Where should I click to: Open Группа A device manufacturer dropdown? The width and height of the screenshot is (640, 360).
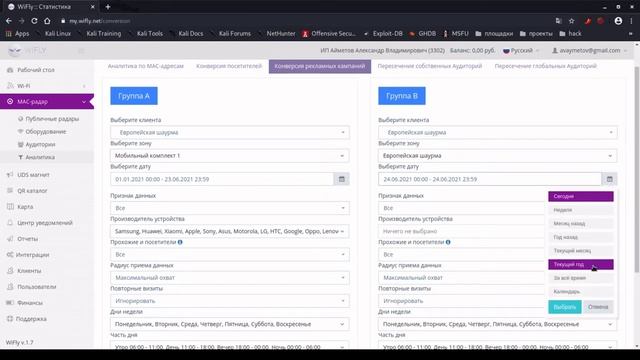click(230, 231)
